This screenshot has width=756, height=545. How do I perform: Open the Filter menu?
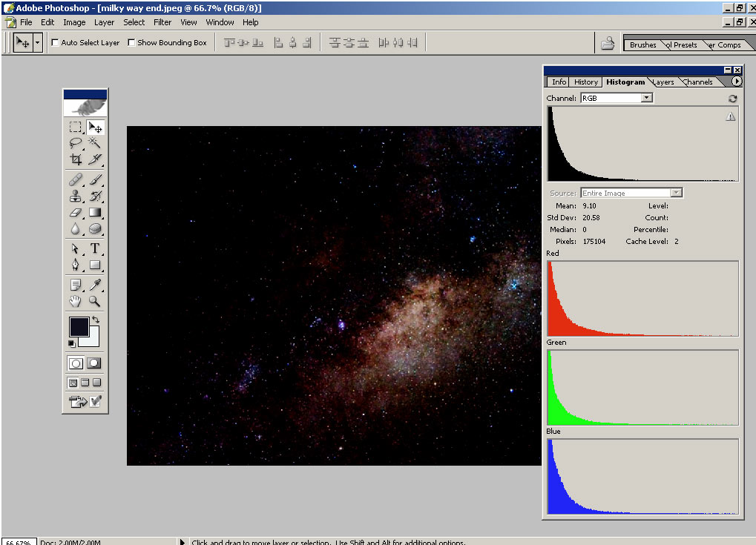(x=162, y=22)
